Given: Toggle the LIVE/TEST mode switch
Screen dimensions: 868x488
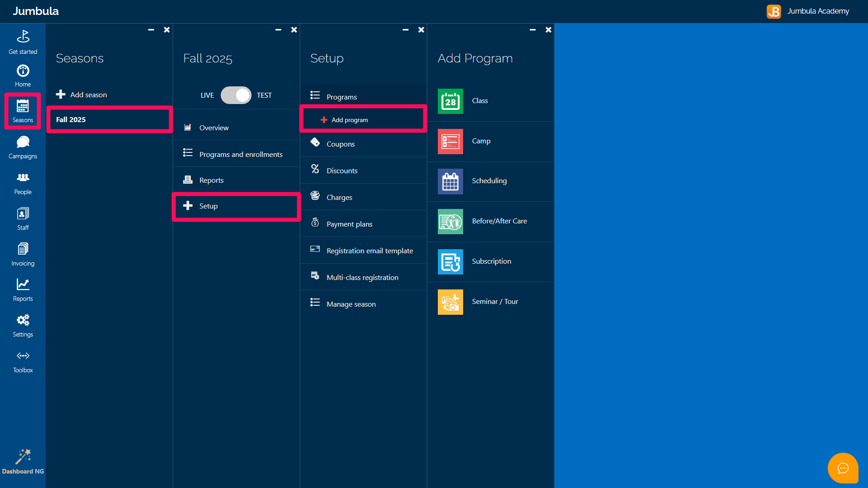Looking at the screenshot, I should 236,95.
